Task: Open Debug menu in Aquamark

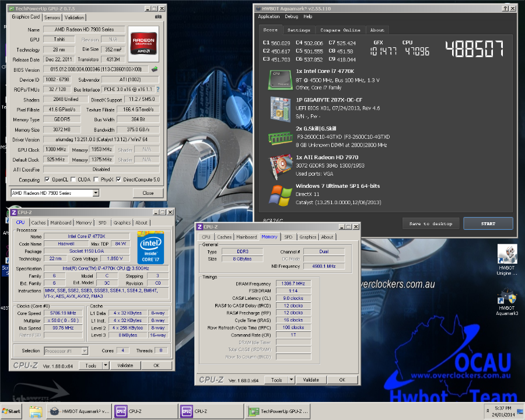Action: click(291, 16)
